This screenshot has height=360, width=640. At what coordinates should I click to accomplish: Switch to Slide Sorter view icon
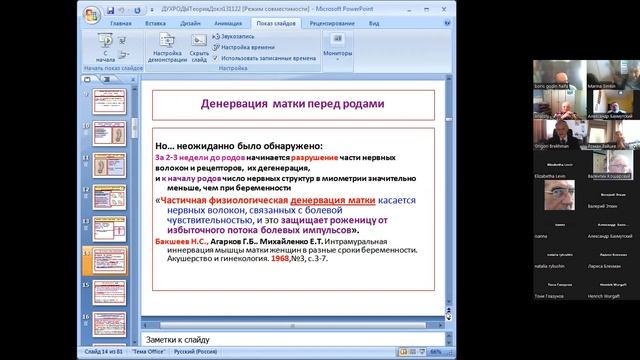pos(413,351)
